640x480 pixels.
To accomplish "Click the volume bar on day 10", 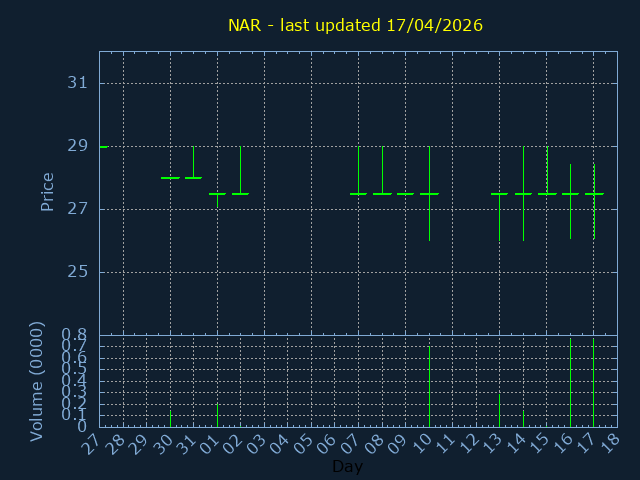I will click(x=429, y=390).
